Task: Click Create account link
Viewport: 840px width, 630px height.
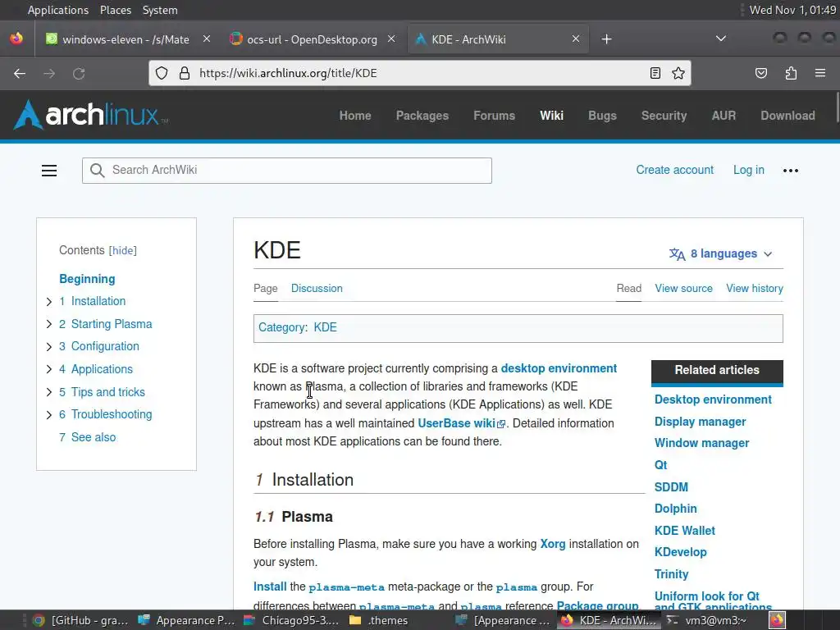Action: click(674, 170)
